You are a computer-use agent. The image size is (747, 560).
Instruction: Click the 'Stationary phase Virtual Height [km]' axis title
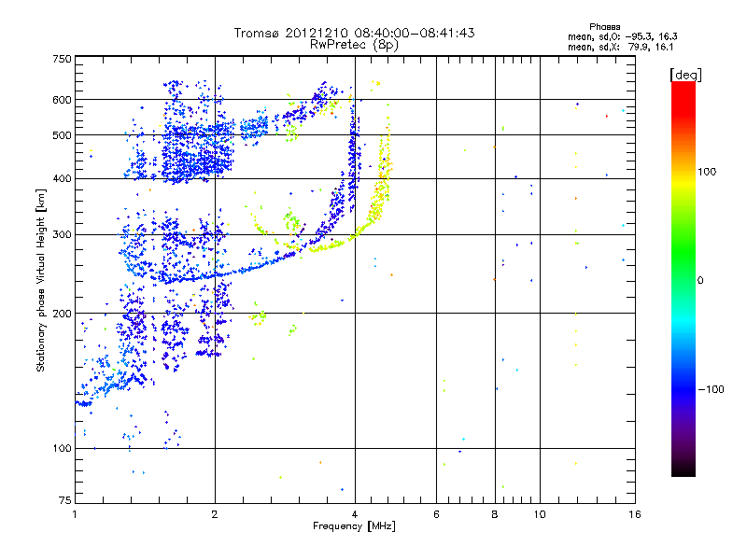[x=40, y=281]
